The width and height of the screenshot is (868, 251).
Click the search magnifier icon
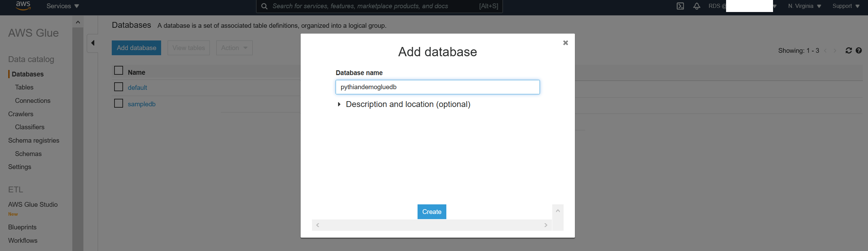tap(264, 6)
